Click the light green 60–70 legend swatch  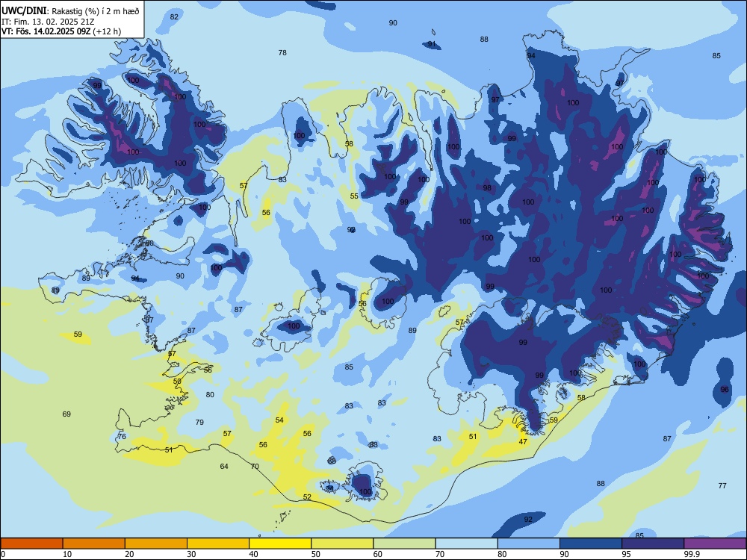click(x=404, y=544)
